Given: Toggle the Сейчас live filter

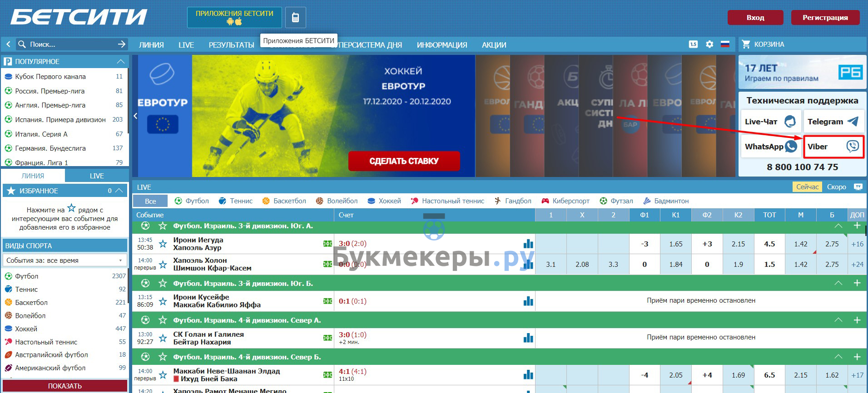Looking at the screenshot, I should click(807, 187).
